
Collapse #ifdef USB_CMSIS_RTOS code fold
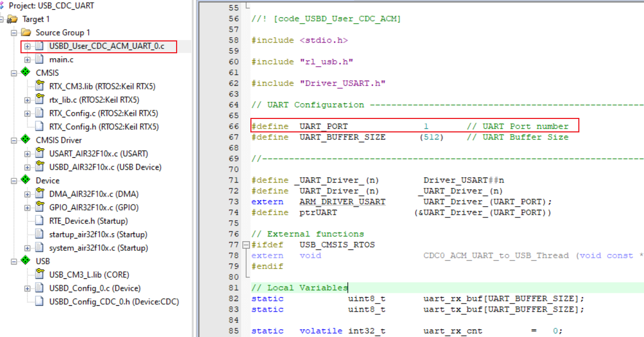246,245
